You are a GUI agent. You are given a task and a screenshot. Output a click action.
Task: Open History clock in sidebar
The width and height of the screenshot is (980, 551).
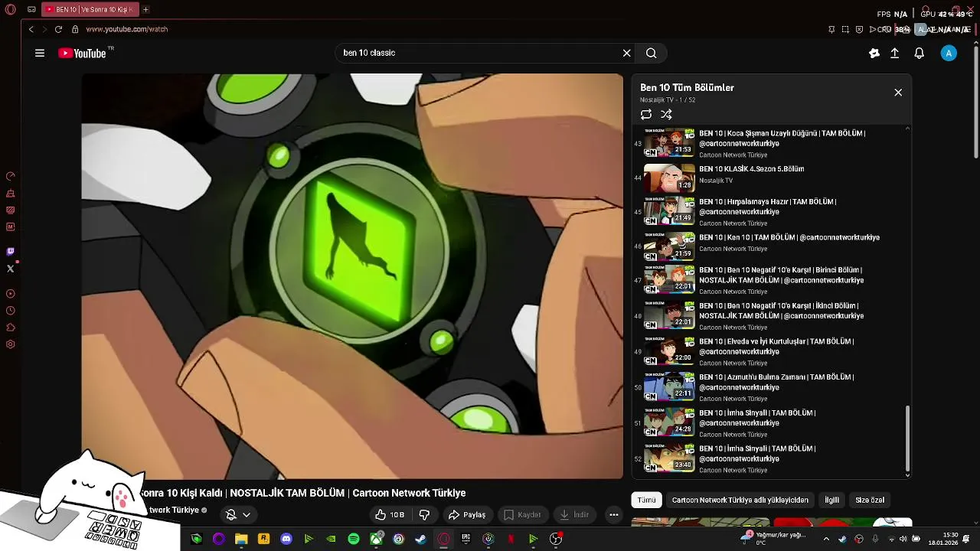pos(11,311)
